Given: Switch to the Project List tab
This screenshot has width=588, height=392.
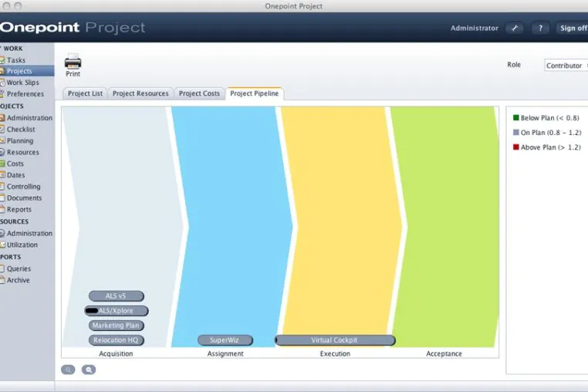Looking at the screenshot, I should point(85,93).
